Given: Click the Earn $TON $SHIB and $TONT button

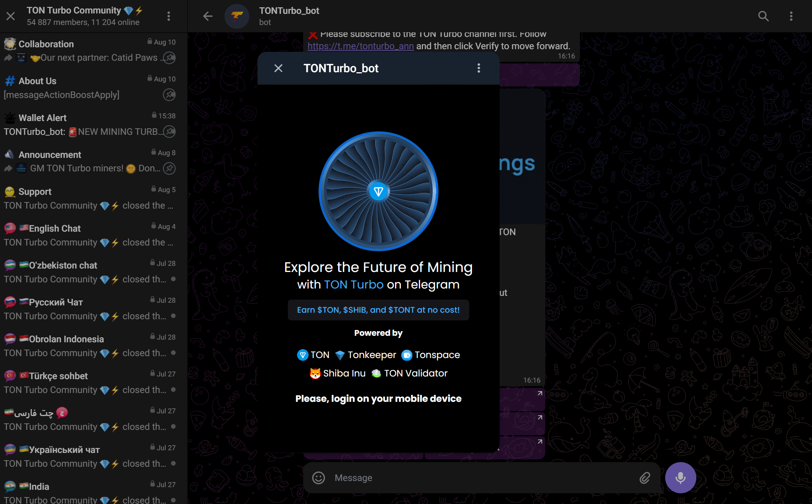Looking at the screenshot, I should (x=378, y=310).
